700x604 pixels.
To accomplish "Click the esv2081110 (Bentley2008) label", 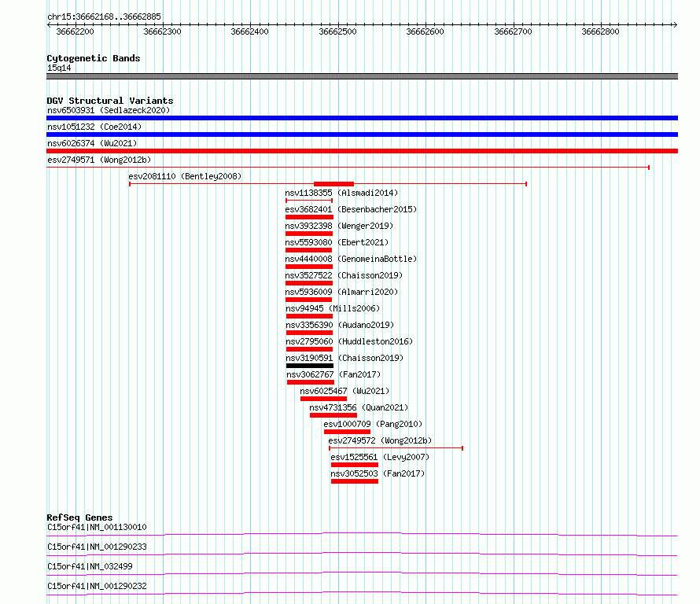I will [x=185, y=176].
